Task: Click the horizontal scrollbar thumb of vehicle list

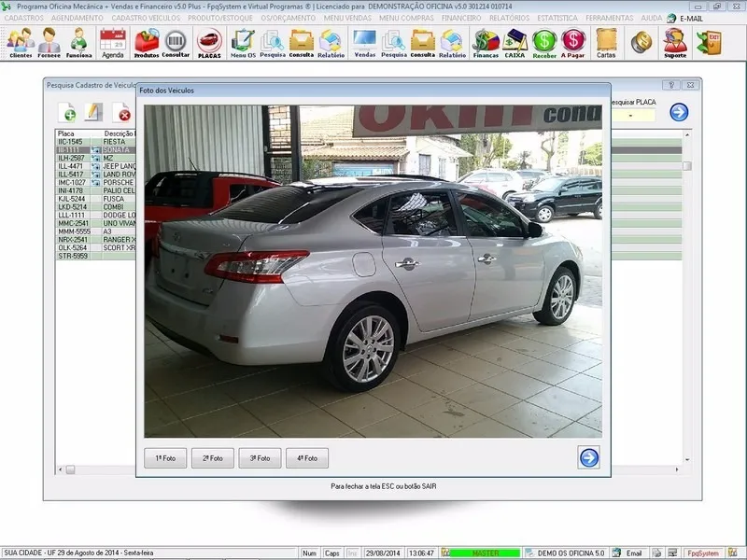Action: (71, 470)
